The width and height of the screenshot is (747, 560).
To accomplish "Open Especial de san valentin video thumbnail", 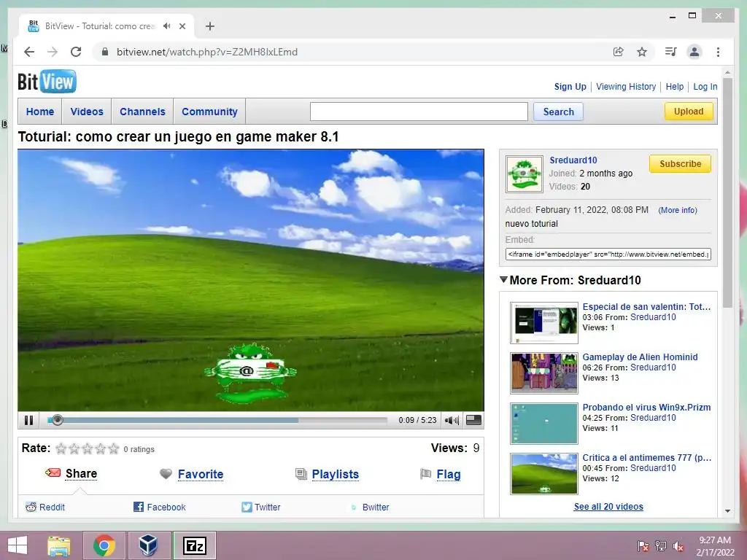I will coord(544,323).
